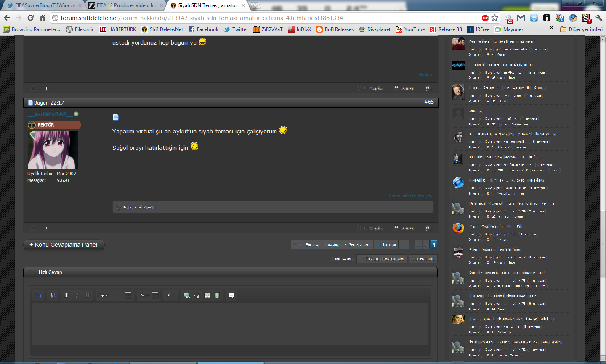
Task: Open the Diğer yer imleri folder
Action: coord(582,29)
